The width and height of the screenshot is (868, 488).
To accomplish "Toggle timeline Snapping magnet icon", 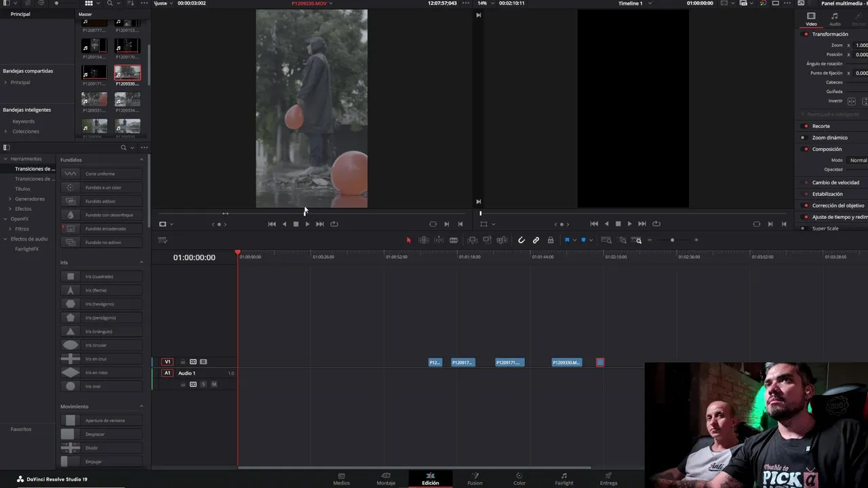I will pyautogui.click(x=521, y=240).
